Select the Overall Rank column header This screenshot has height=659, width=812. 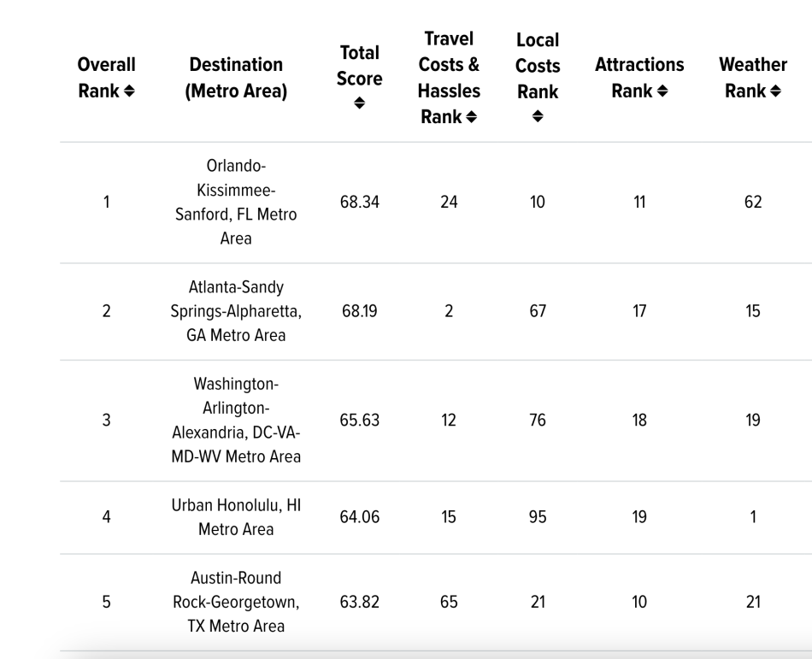[x=106, y=78]
